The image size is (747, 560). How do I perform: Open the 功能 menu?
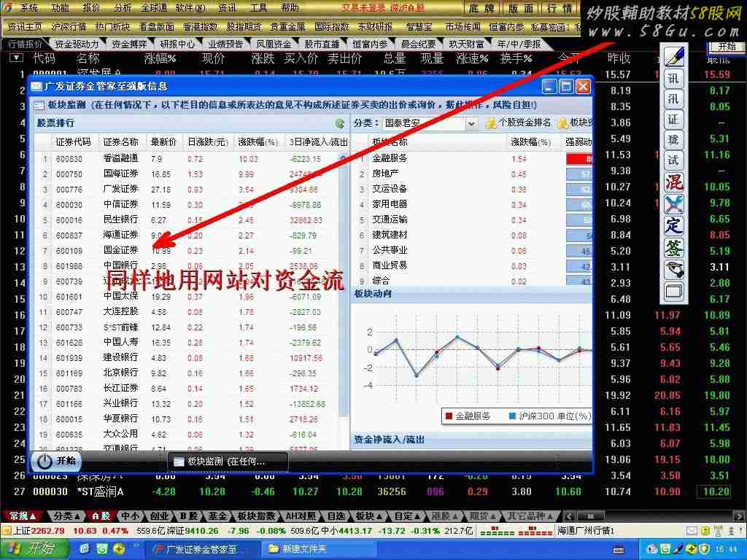60,7
